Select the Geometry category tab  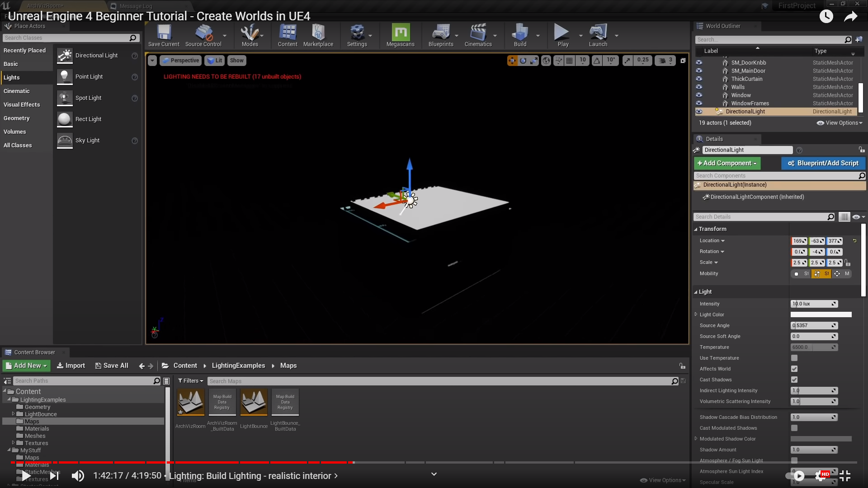click(17, 118)
